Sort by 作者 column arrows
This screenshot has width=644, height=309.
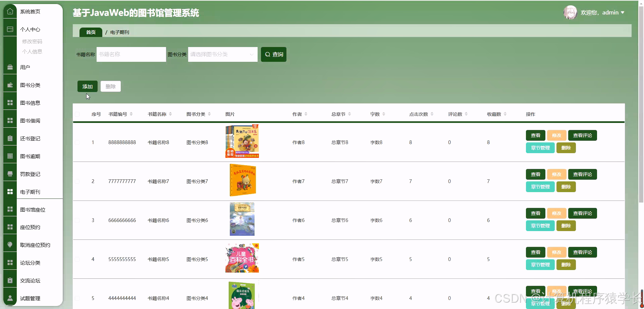(x=306, y=114)
